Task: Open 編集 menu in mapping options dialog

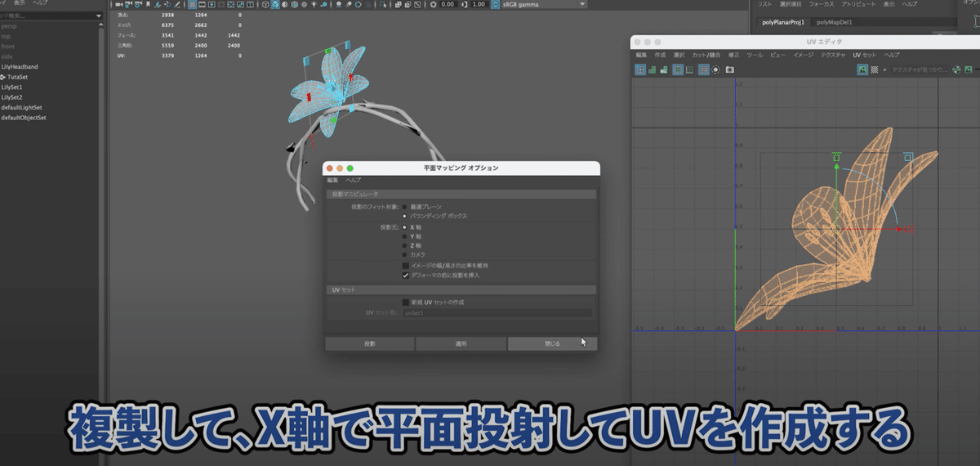Action: click(332, 180)
